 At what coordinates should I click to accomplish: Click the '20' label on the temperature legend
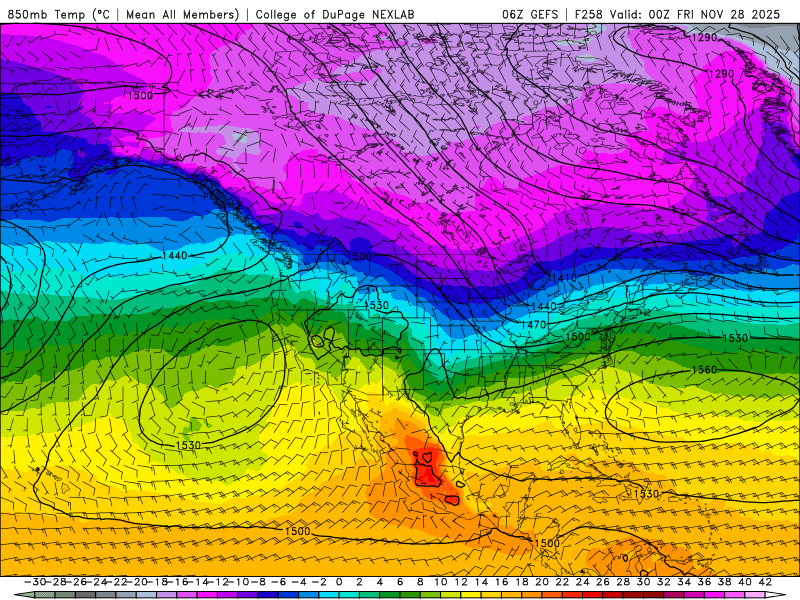click(x=542, y=582)
